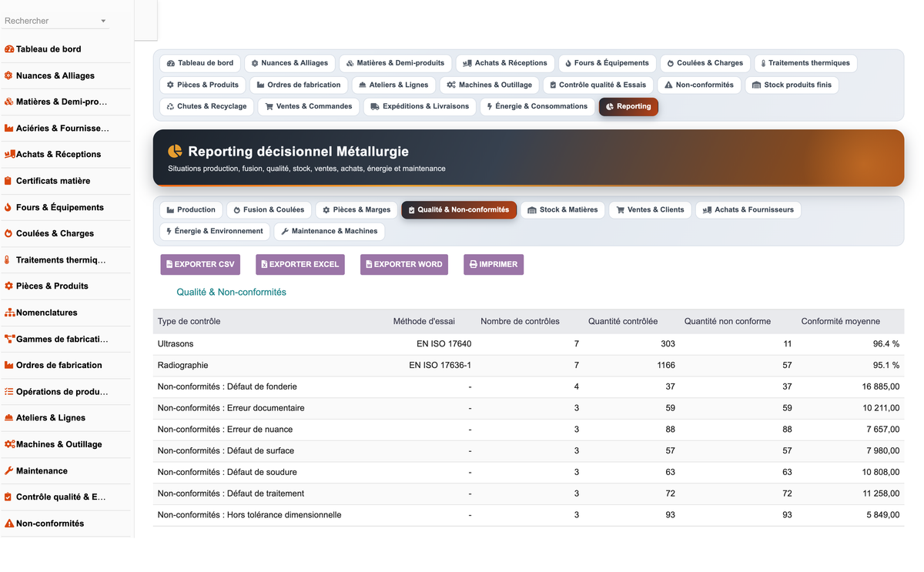Open Énergie & Consommations top tab

(538, 106)
